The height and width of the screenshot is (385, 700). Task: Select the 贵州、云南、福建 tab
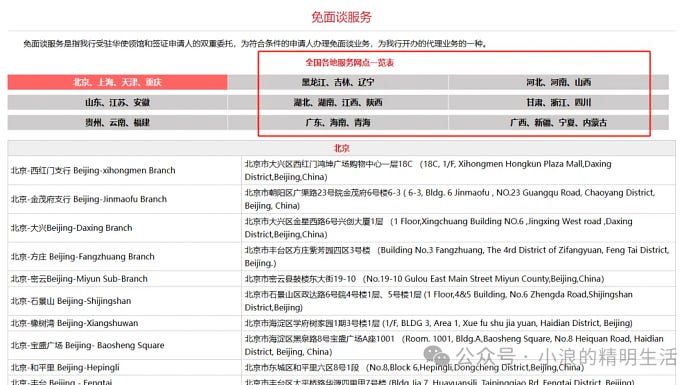point(117,122)
